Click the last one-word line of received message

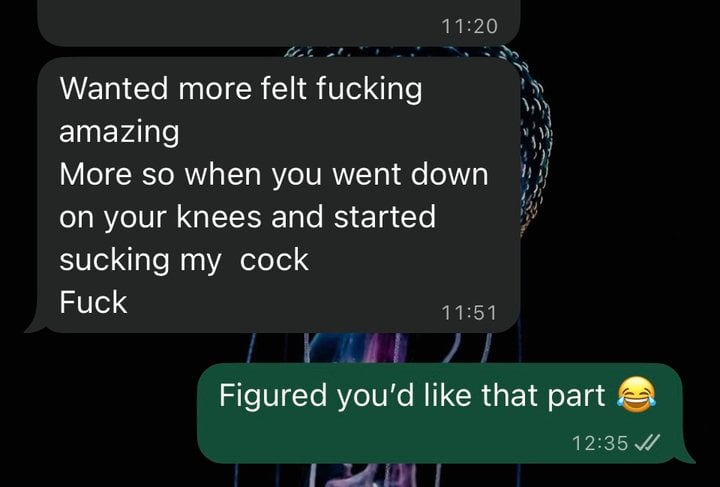pos(93,302)
